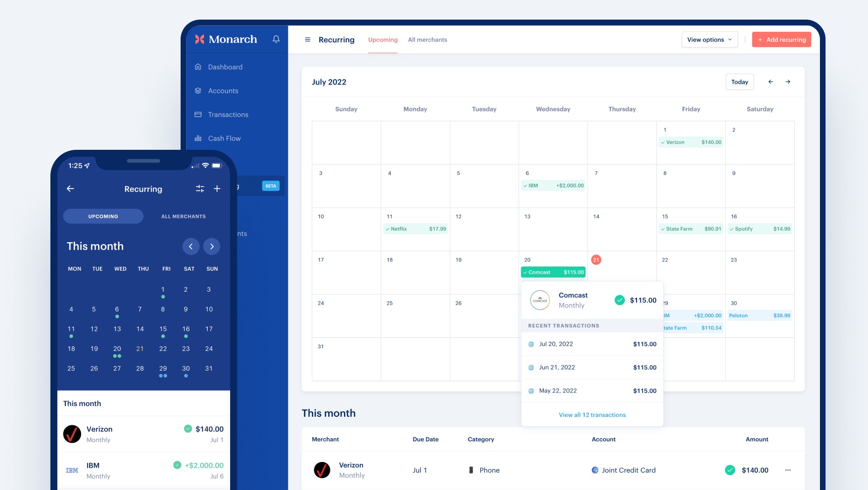The image size is (868, 490).
Task: Select the Peloton $39.99 calendar entry
Action: point(760,316)
